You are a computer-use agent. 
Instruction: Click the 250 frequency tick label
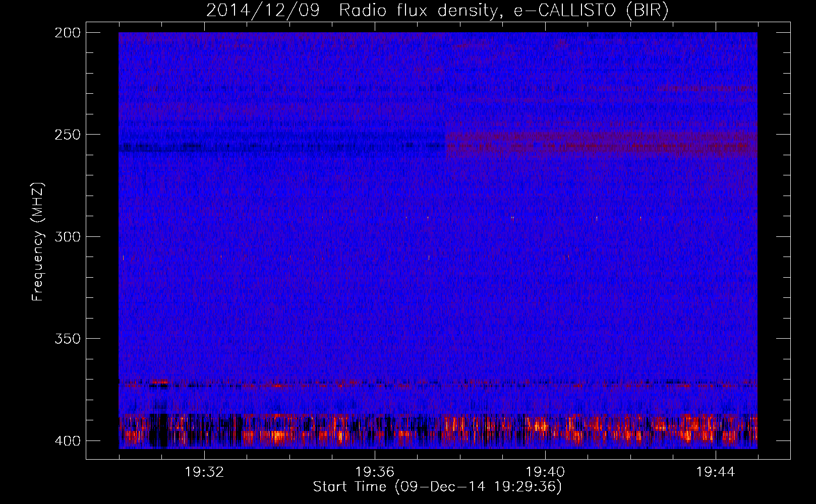coord(67,135)
